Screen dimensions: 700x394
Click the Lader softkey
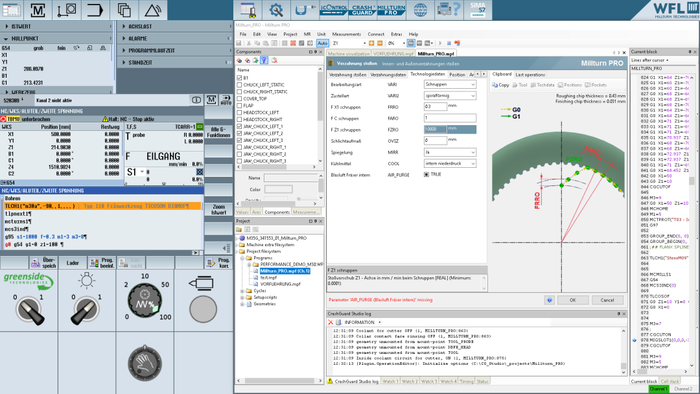click(73, 263)
